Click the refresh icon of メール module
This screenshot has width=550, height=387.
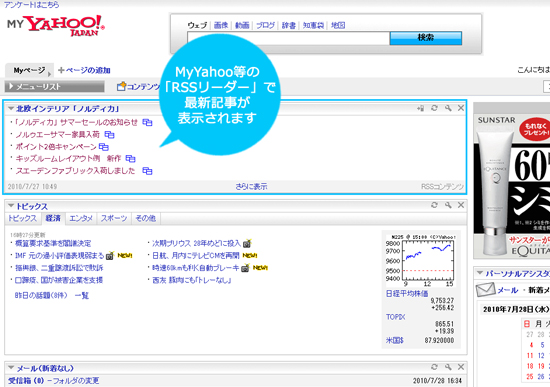434,367
